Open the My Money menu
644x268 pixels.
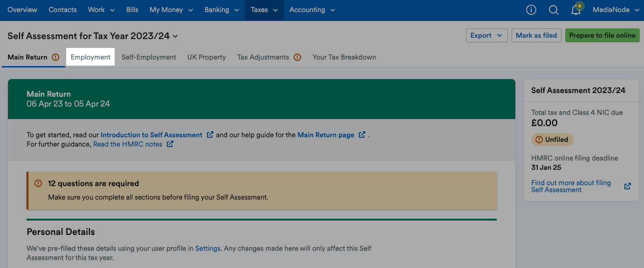pyautogui.click(x=172, y=10)
